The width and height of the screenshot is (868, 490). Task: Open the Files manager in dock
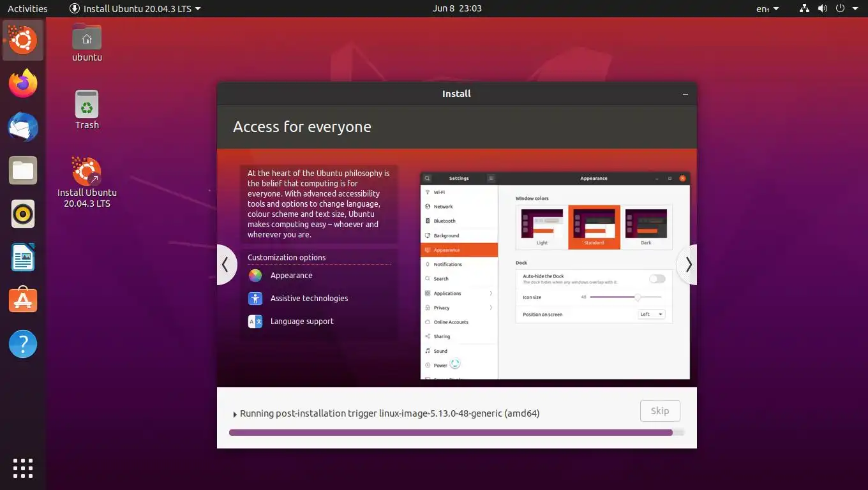click(x=23, y=170)
